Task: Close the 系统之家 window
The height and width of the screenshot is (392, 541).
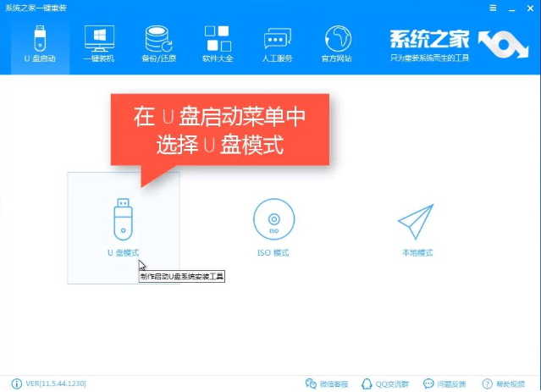Action: click(x=530, y=8)
